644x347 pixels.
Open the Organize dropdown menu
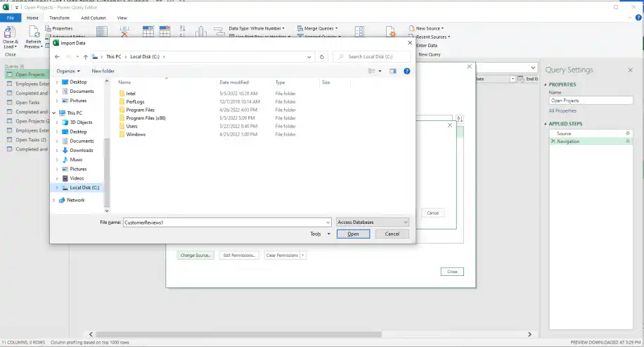pyautogui.click(x=68, y=71)
